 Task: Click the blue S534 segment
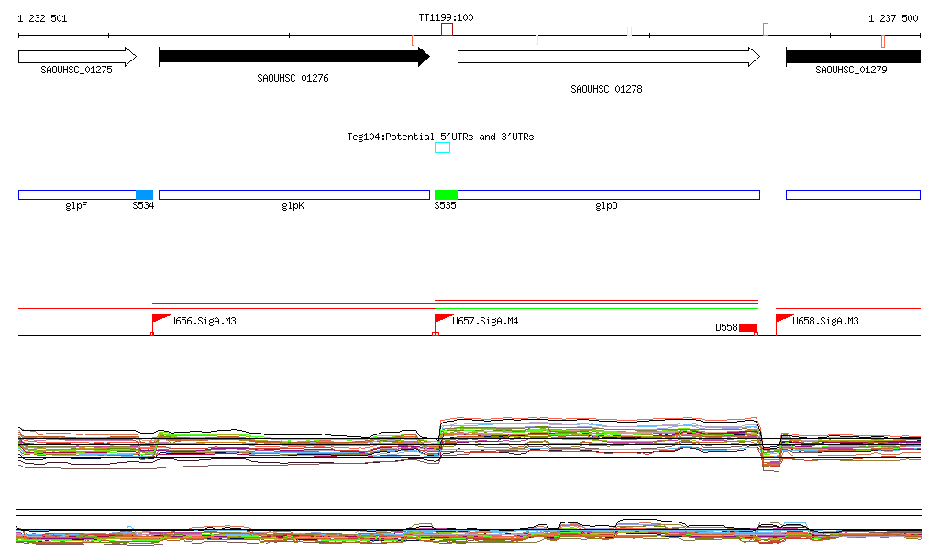point(144,194)
